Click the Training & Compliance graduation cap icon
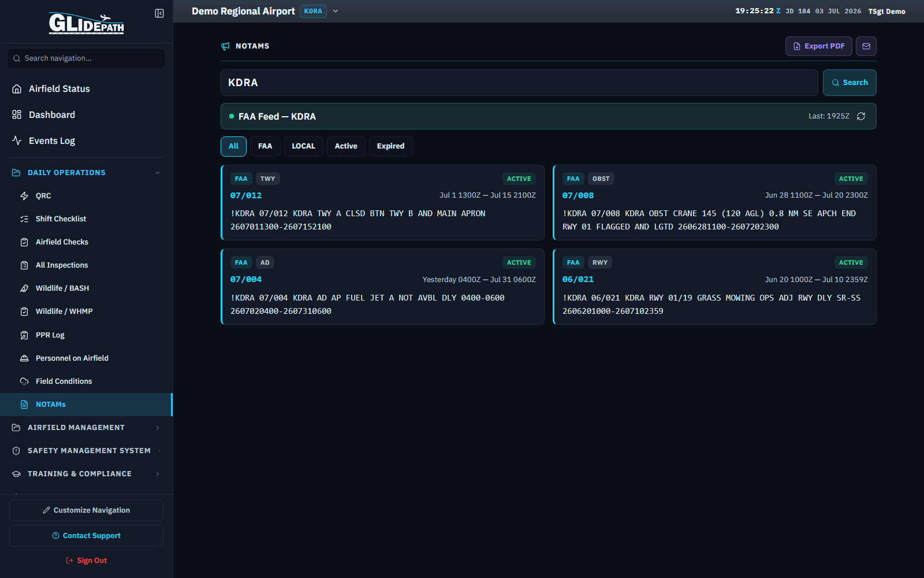 [x=16, y=474]
